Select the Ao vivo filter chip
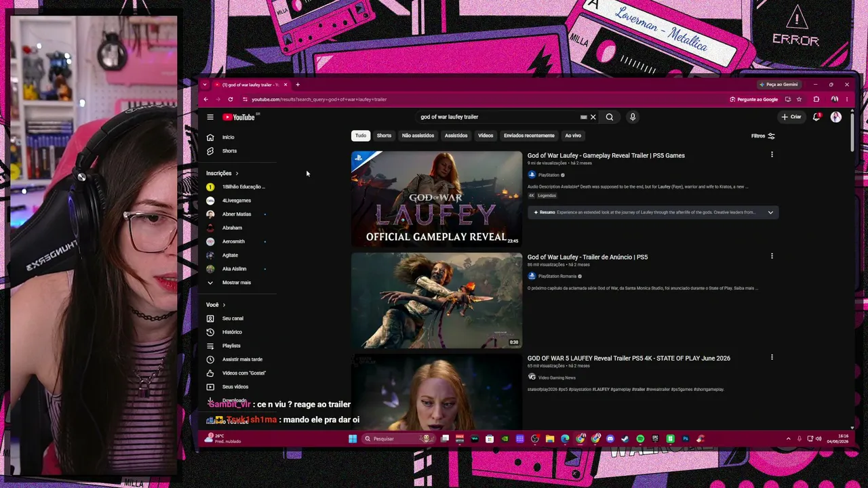Screen dimensions: 868x488 573,136
